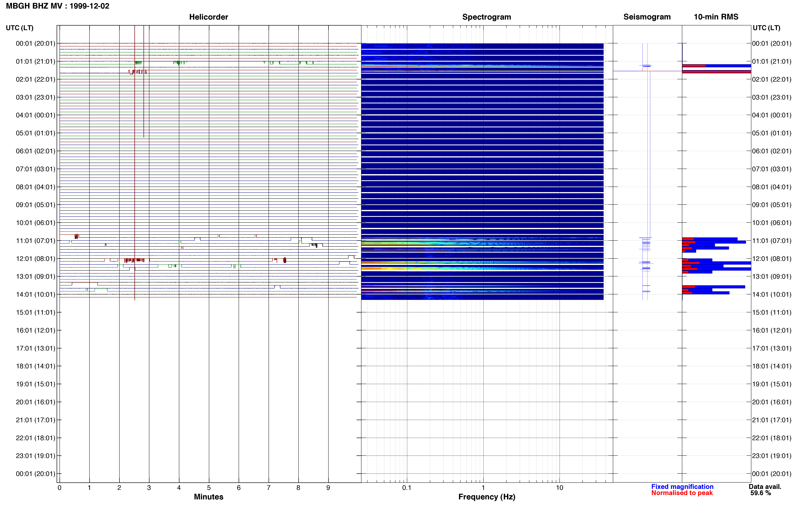Click the blue 'Fixed magnification' legend text
Viewport: 812px width, 508px height.
[682, 486]
